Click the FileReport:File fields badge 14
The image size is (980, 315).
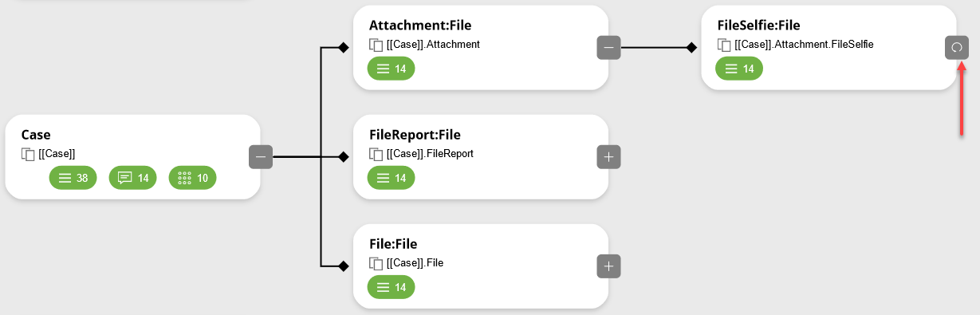click(x=391, y=178)
